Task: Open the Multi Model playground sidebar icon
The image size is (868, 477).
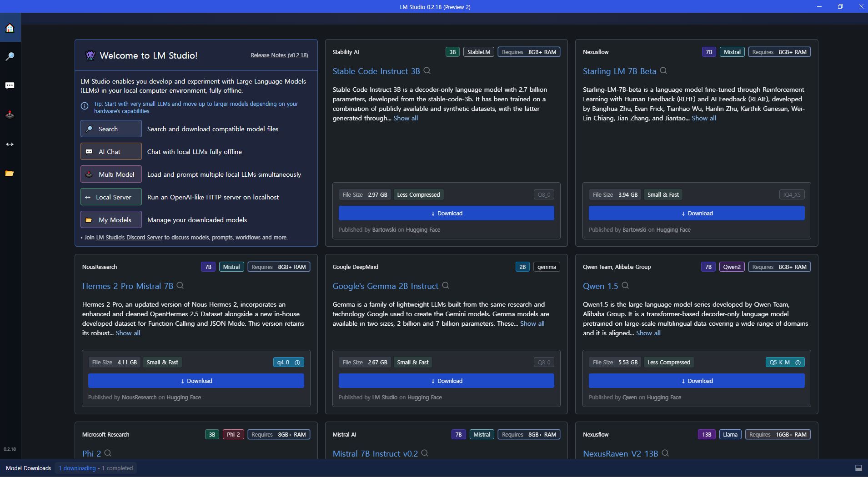Action: point(10,115)
